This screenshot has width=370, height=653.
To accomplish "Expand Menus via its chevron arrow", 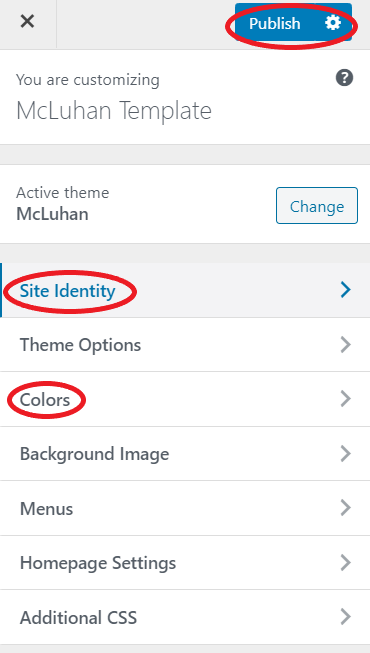I will pyautogui.click(x=345, y=508).
